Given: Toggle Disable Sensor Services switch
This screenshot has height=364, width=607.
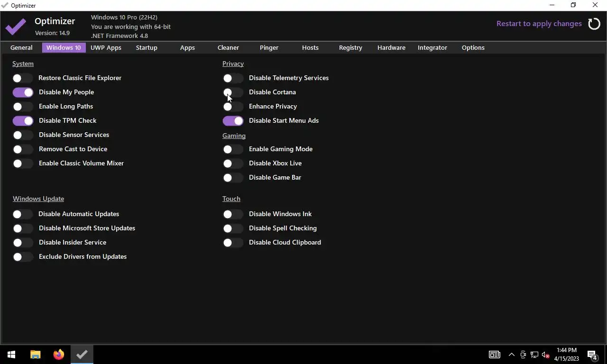Looking at the screenshot, I should (x=23, y=135).
